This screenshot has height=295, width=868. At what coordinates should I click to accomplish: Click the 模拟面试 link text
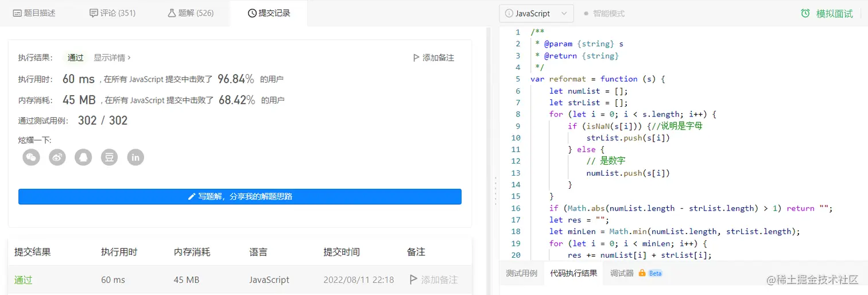click(x=835, y=14)
